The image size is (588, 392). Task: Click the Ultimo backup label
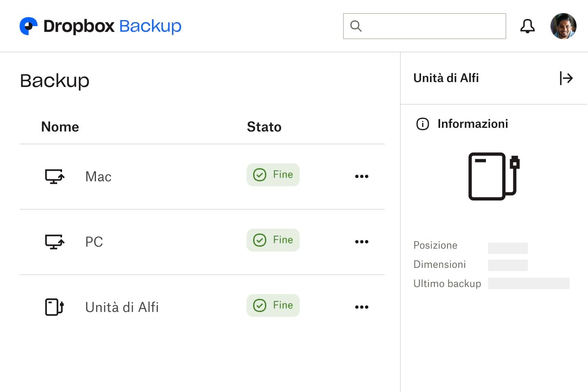pos(447,284)
